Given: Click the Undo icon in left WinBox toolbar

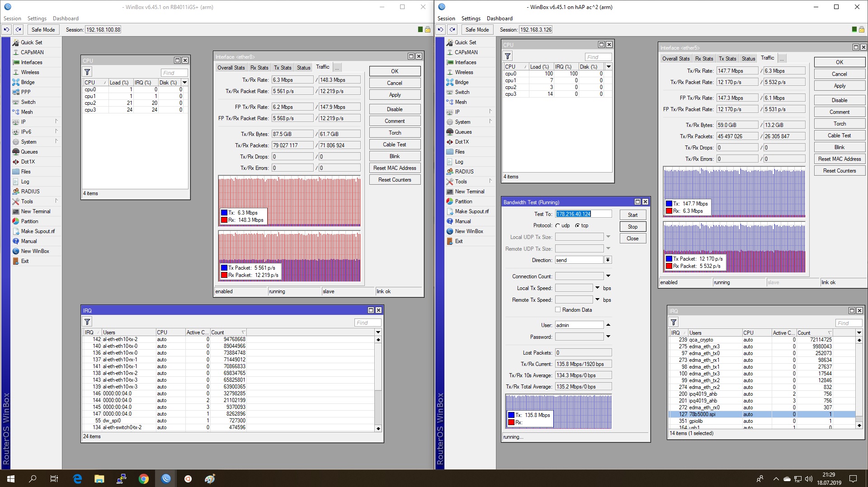Looking at the screenshot, I should pos(6,30).
